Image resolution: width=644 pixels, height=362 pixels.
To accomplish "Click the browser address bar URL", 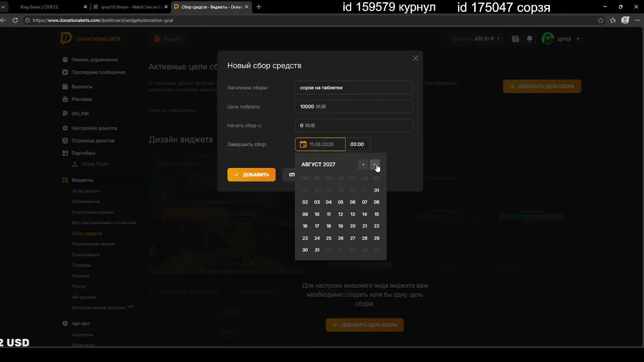I will [x=103, y=21].
